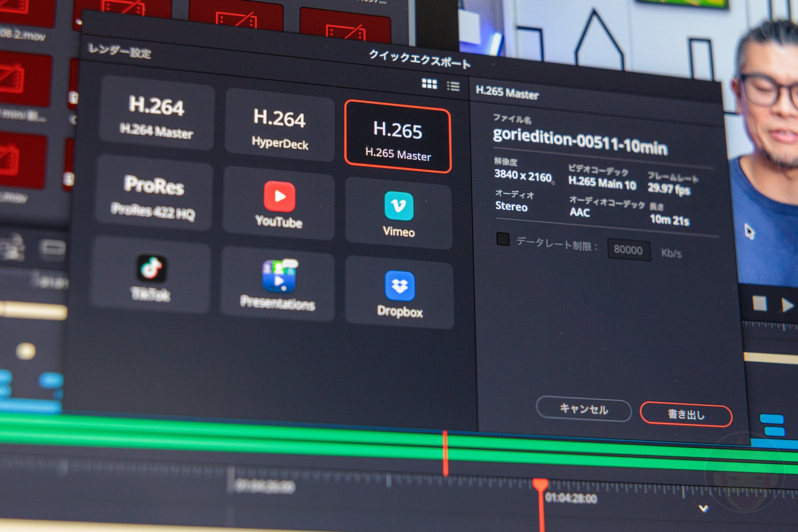Enable the data rate limit checkbox
This screenshot has height=532, width=798.
pos(503,239)
